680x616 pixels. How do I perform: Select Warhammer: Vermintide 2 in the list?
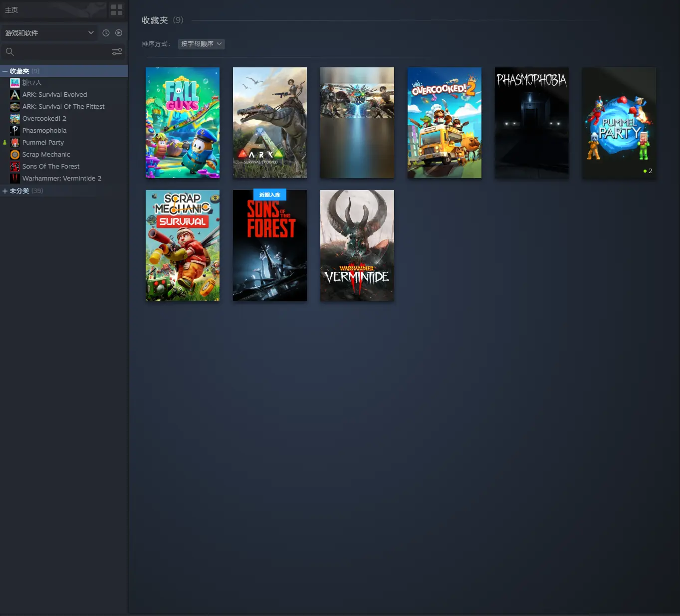(x=64, y=178)
